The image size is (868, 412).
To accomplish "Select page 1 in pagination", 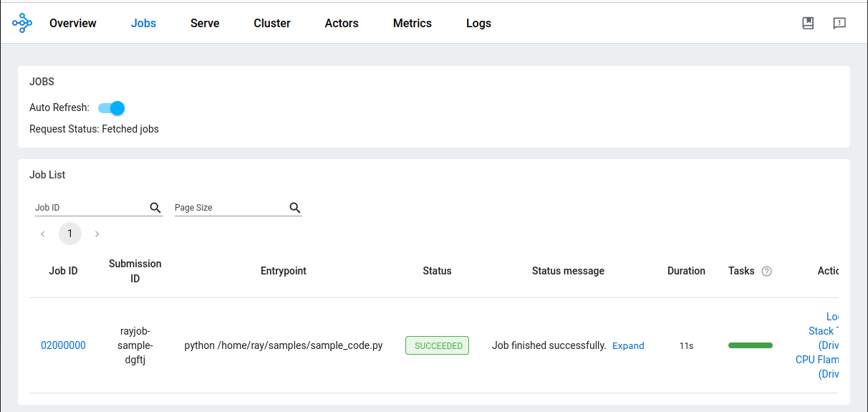I will point(69,234).
